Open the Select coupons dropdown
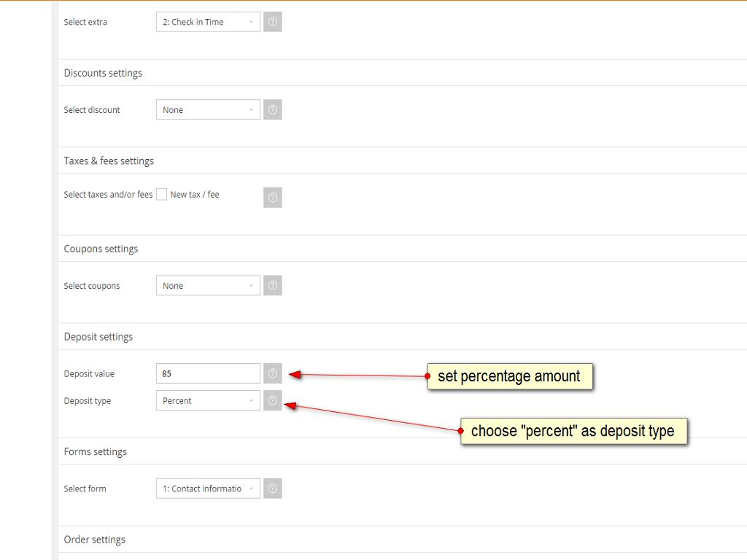Viewport: 747px width, 560px height. pyautogui.click(x=208, y=286)
